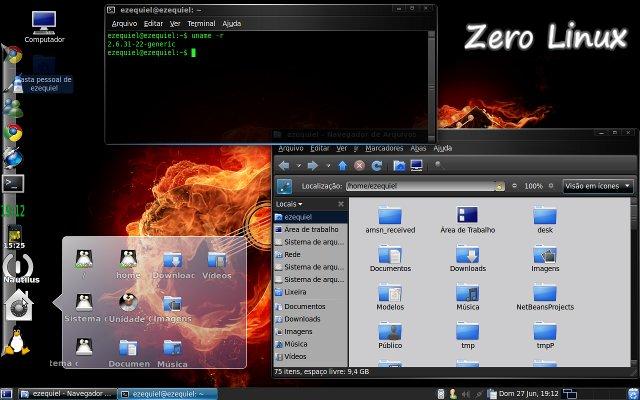The width and height of the screenshot is (640, 400).
Task: Click the Forward arrow in the file browser
Action: click(x=313, y=166)
